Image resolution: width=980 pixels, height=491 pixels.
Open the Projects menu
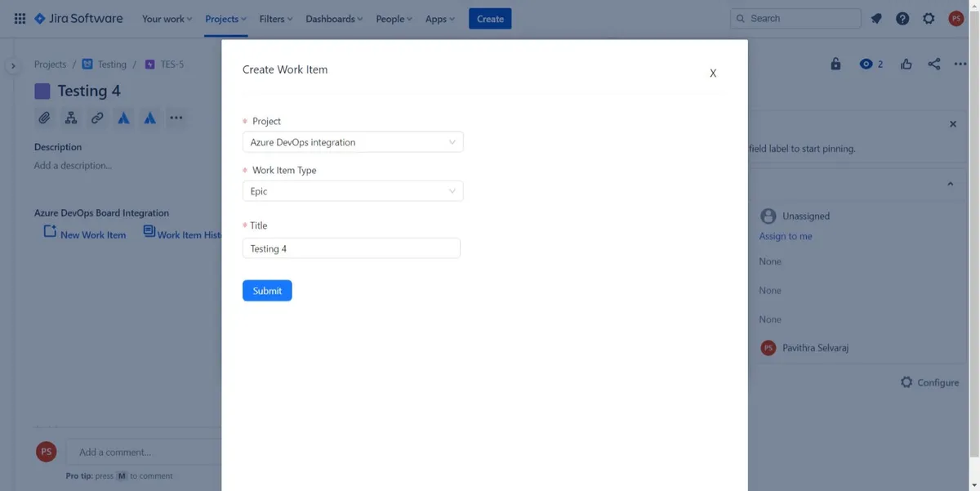click(x=225, y=18)
